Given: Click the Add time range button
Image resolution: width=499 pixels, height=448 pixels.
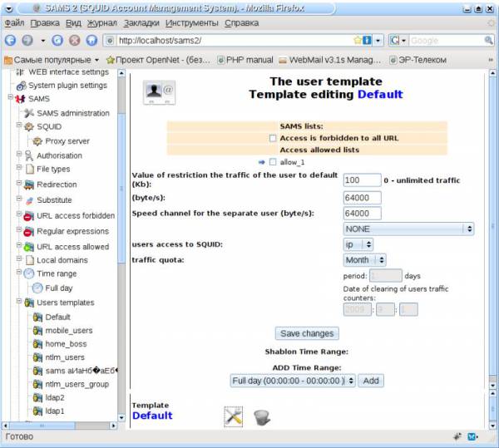Looking at the screenshot, I should pyautogui.click(x=371, y=381).
